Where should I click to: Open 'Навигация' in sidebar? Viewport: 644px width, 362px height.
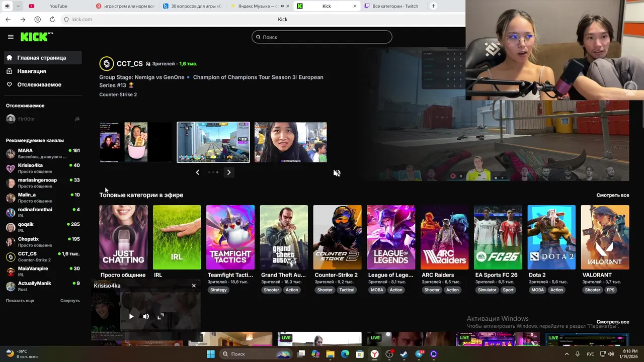[x=43, y=71]
